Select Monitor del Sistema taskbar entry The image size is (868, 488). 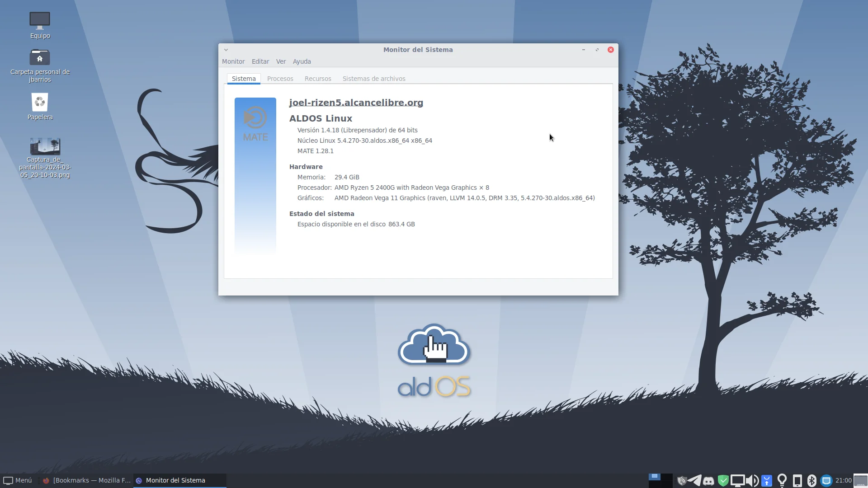point(179,480)
